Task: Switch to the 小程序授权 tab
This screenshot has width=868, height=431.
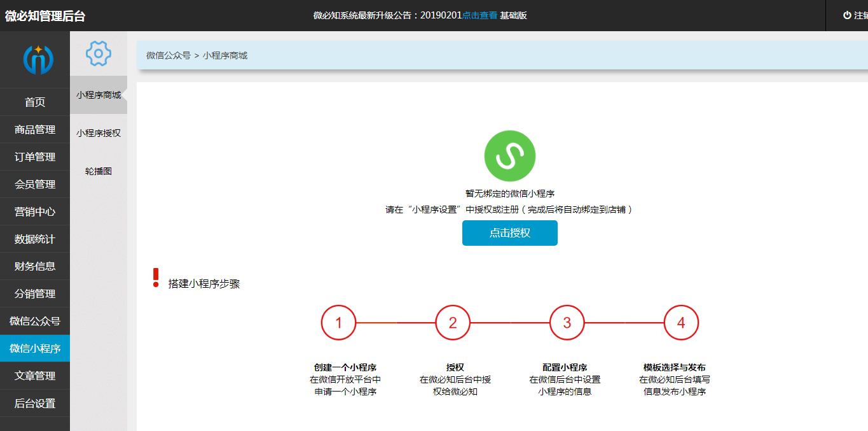Action: click(98, 133)
